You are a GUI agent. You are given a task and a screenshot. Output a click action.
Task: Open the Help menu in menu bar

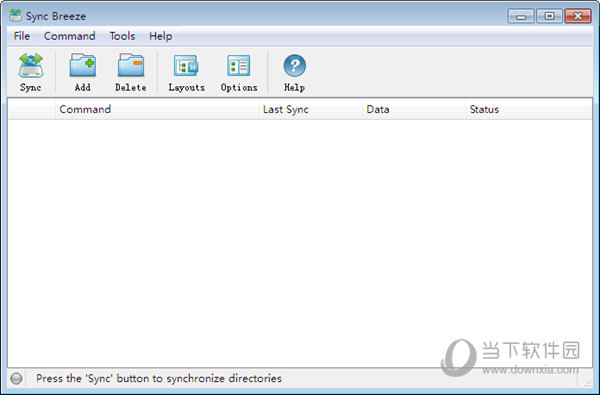(160, 36)
